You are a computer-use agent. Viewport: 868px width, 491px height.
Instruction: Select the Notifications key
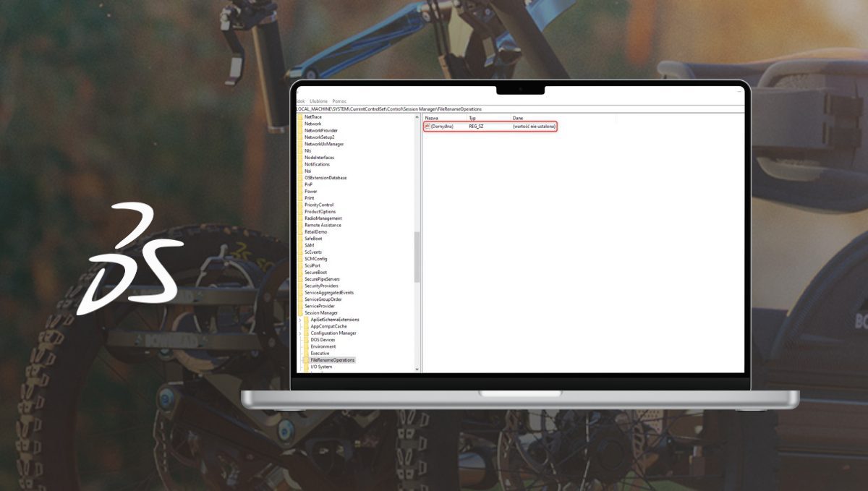[318, 164]
